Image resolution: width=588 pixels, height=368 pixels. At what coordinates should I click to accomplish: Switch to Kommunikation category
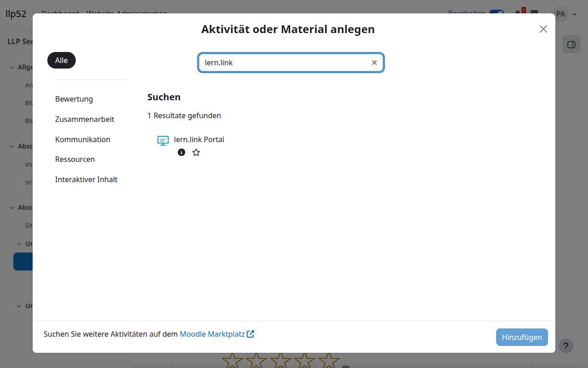[x=83, y=139]
